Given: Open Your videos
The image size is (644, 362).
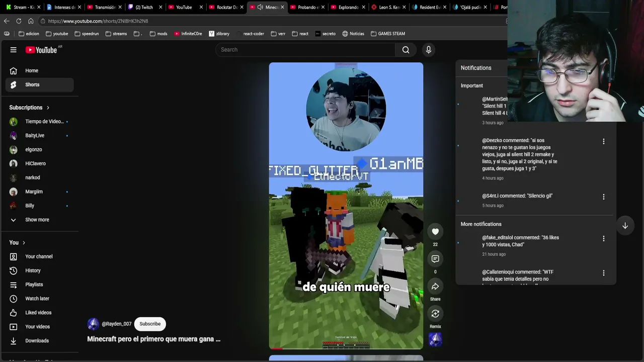Looking at the screenshot, I should coord(40,327).
